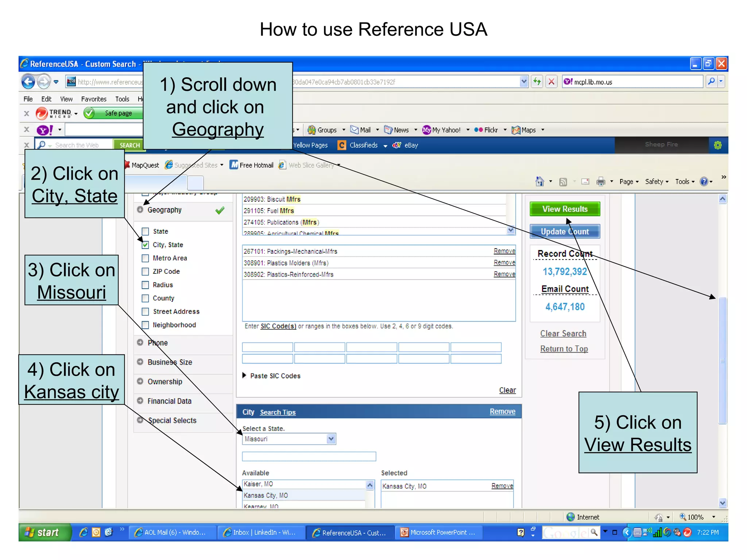
Task: Click the Print icon in command bar
Action: coord(600,181)
